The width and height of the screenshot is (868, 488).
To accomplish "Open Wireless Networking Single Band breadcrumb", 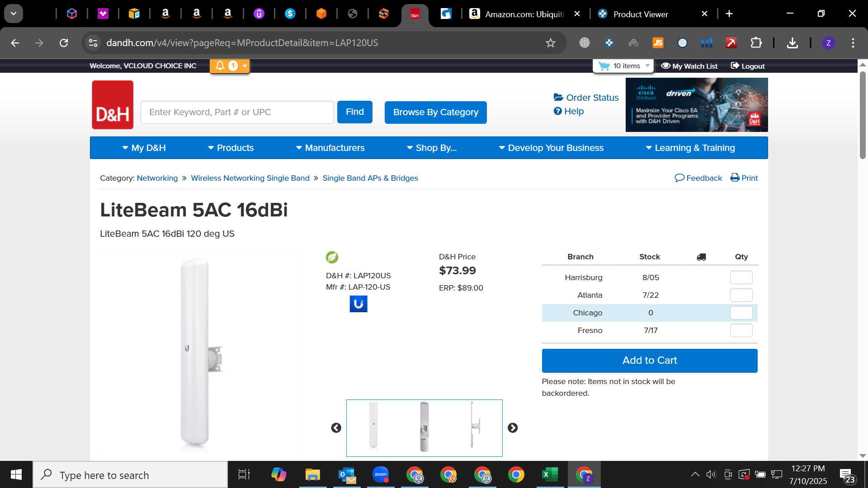I will coord(250,178).
